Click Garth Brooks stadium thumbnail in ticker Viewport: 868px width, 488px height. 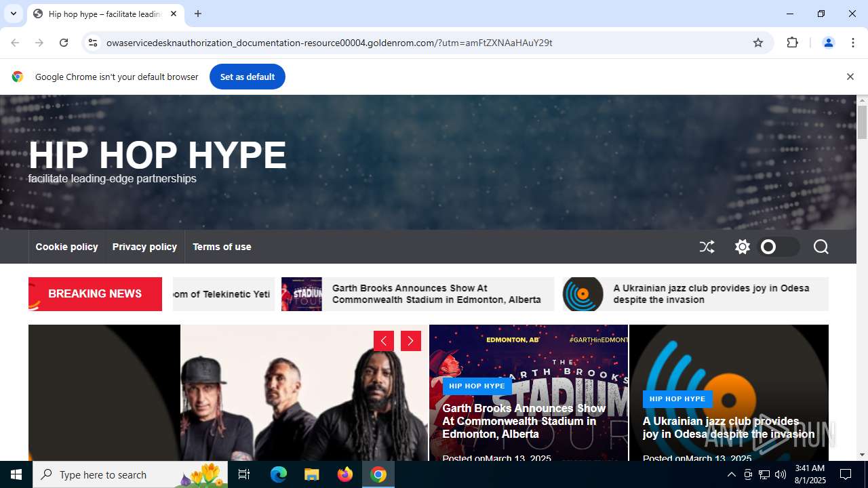pos(302,293)
